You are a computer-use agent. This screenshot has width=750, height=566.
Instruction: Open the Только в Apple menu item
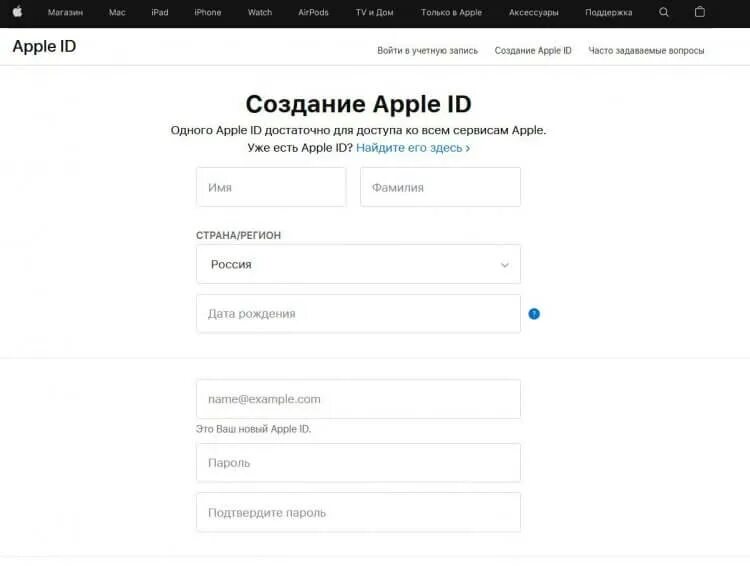pos(452,12)
